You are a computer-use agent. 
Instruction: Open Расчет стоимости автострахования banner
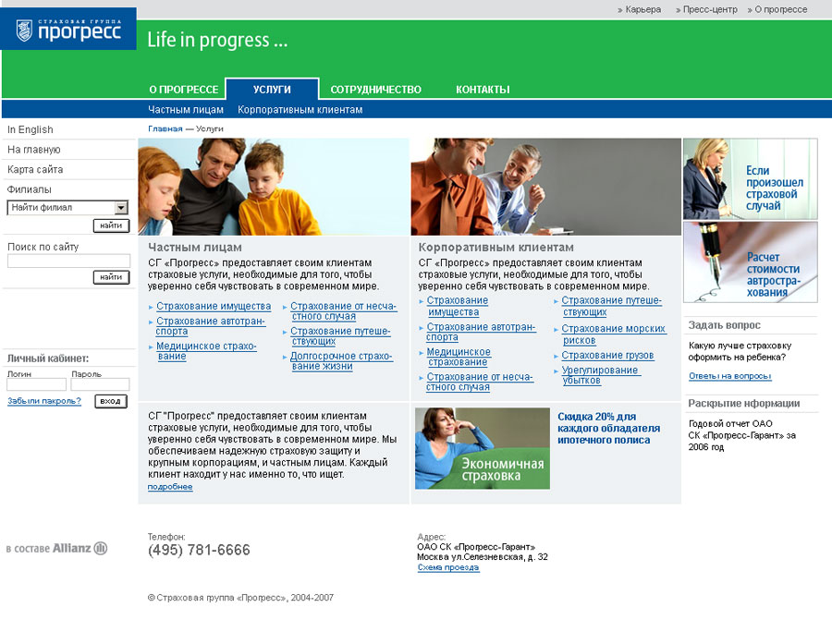click(751, 262)
